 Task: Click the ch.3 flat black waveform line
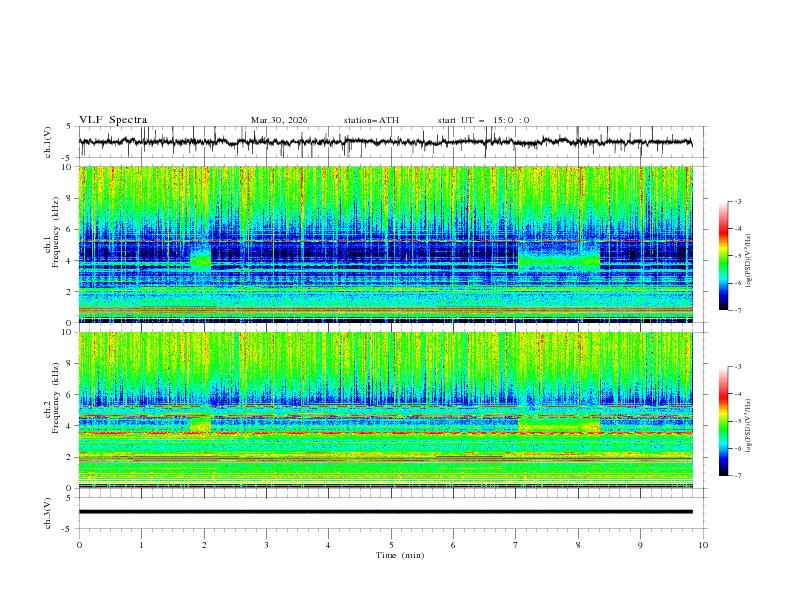tap(385, 512)
